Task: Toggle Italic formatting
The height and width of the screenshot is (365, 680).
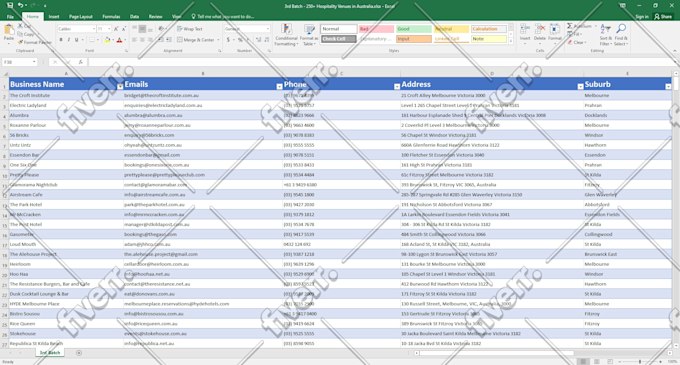Action: pyautogui.click(x=69, y=40)
